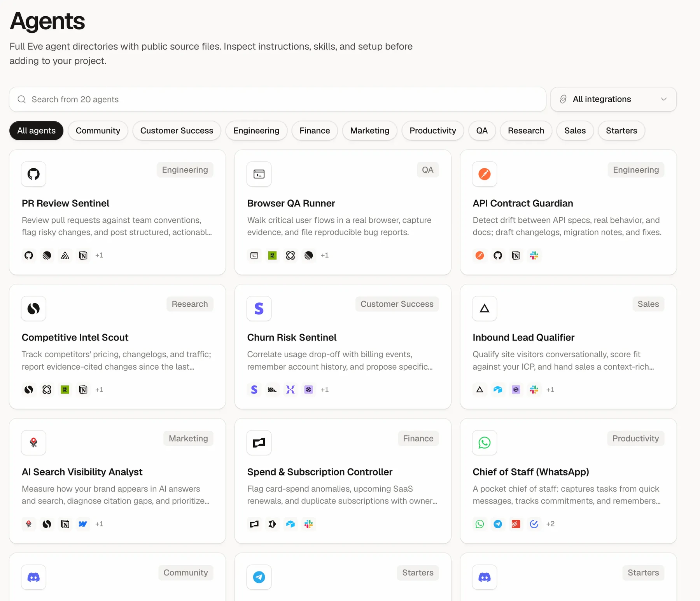Open the Spend & Subscription Controller title
Image resolution: width=700 pixels, height=601 pixels.
[320, 472]
